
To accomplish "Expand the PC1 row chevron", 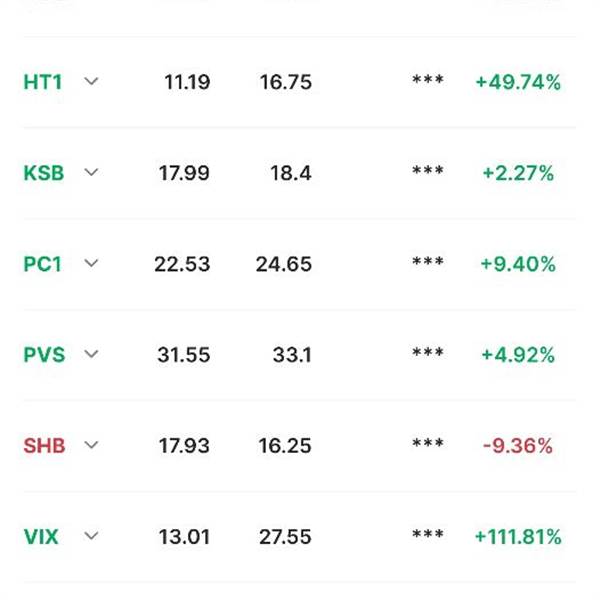I will 91,263.
